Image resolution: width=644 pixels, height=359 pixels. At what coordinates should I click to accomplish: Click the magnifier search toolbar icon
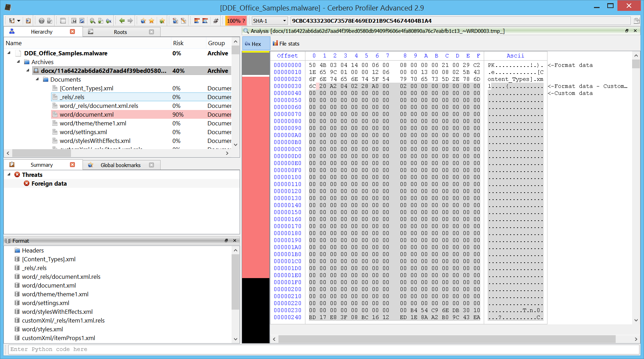pos(92,21)
